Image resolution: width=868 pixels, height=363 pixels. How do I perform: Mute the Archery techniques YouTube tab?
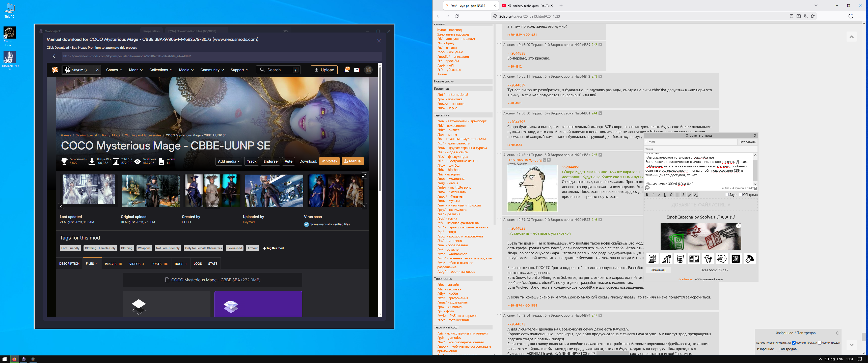pyautogui.click(x=509, y=6)
